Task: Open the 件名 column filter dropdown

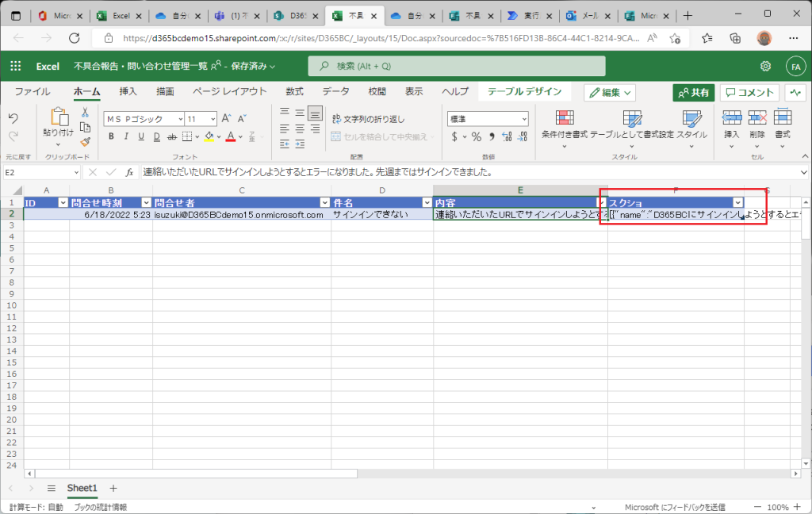Action: coord(425,202)
